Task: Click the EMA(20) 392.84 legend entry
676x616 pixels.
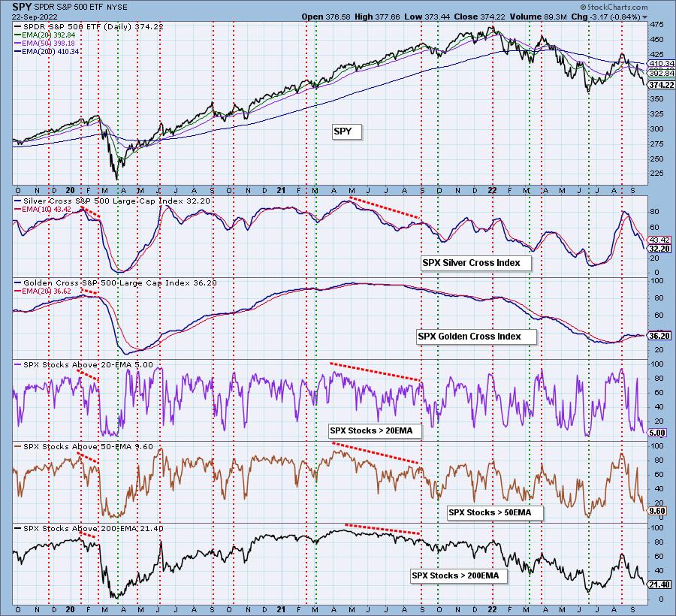Action: [x=45, y=35]
